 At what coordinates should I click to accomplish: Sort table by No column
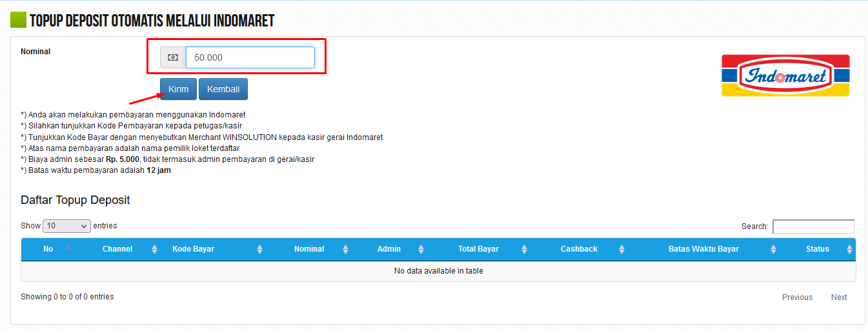[48, 249]
